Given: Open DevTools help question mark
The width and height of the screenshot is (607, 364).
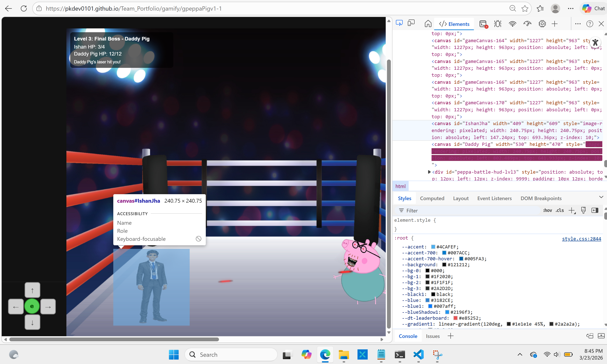Looking at the screenshot, I should tap(590, 24).
